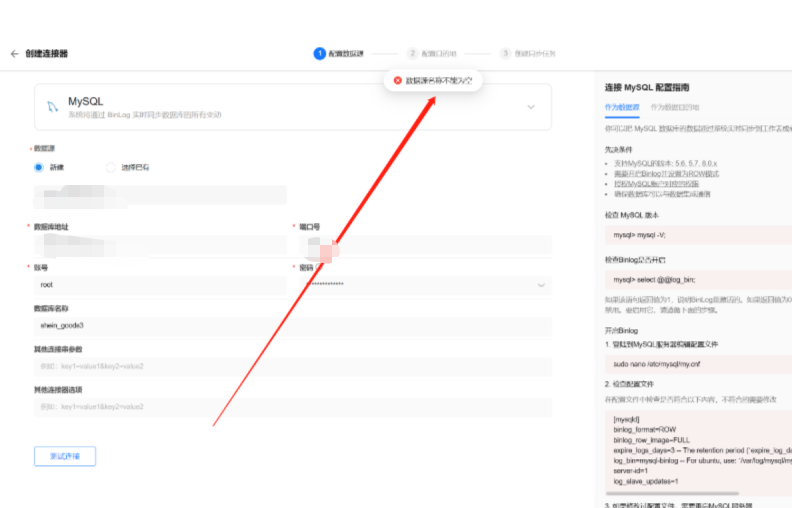Click the 'server-id=1' config line
This screenshot has height=508, width=792.
(x=630, y=471)
